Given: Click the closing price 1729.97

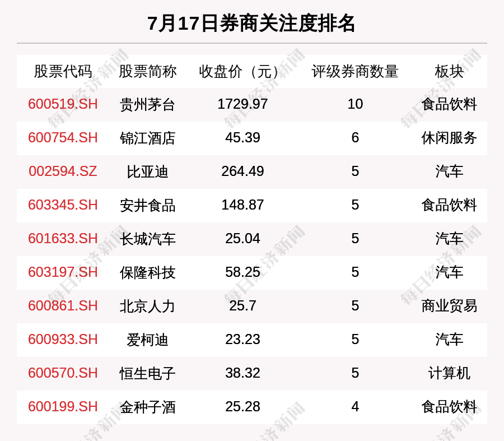Looking at the screenshot, I should pyautogui.click(x=242, y=104).
